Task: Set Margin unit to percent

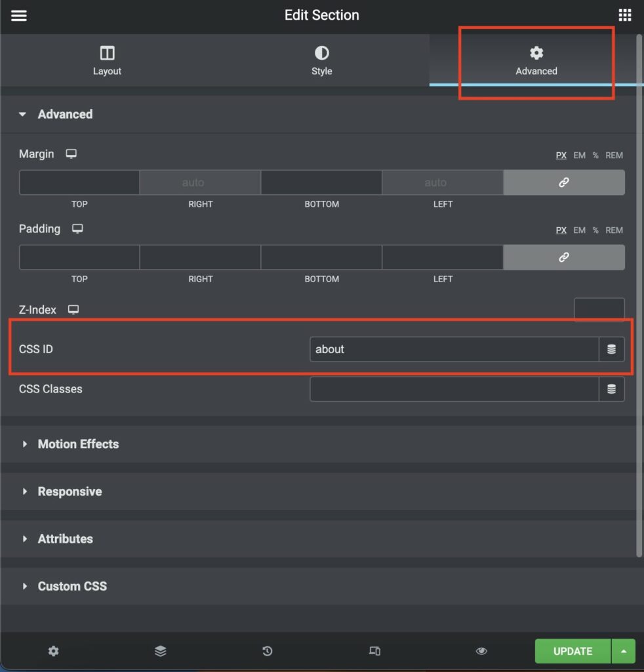Action: (595, 155)
